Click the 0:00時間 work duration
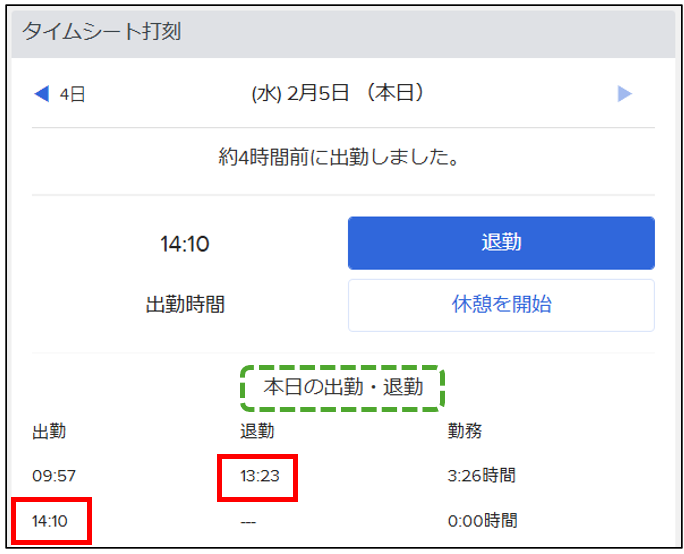684x554 pixels. (482, 521)
